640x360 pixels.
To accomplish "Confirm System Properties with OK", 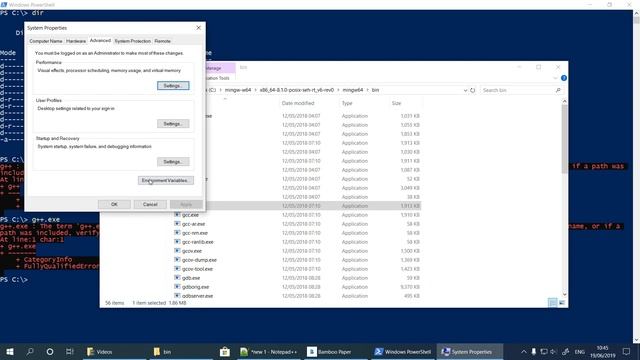I will (x=114, y=204).
